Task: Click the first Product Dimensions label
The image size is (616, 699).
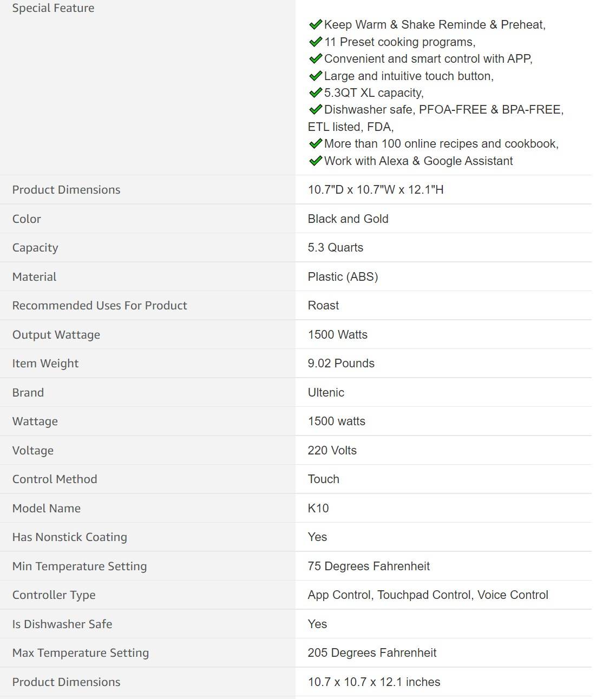Action: pyautogui.click(x=66, y=190)
